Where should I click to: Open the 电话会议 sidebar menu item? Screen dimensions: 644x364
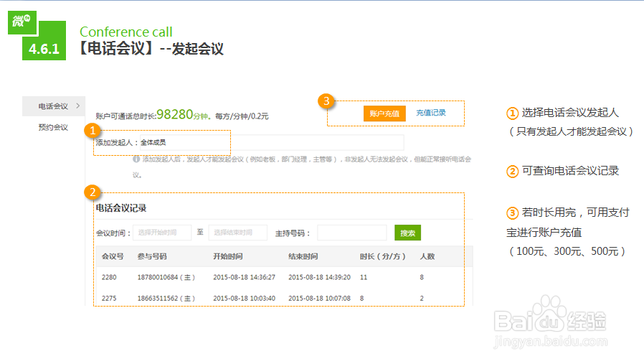53,106
